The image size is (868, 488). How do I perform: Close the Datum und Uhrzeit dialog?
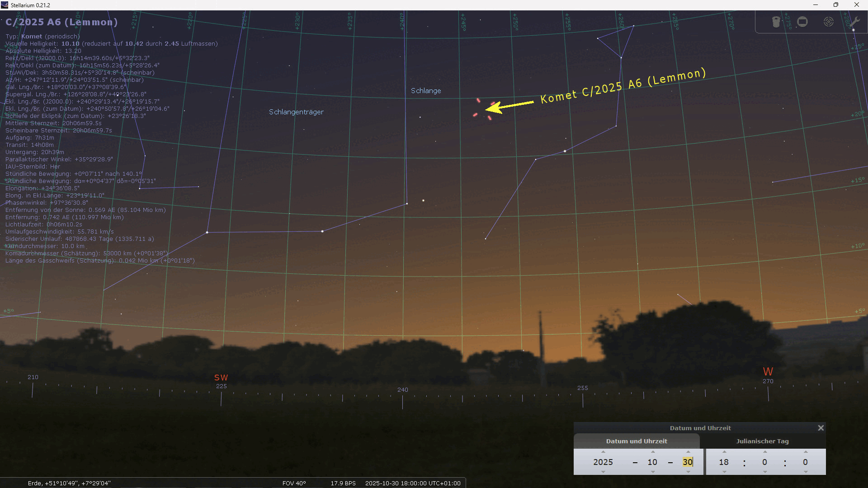click(x=821, y=428)
